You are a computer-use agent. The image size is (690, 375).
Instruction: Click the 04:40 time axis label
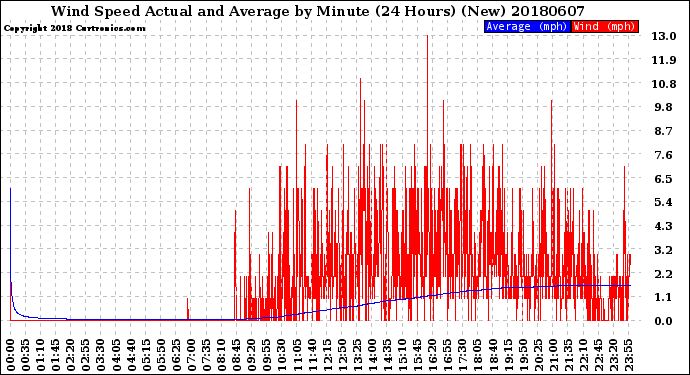132,355
